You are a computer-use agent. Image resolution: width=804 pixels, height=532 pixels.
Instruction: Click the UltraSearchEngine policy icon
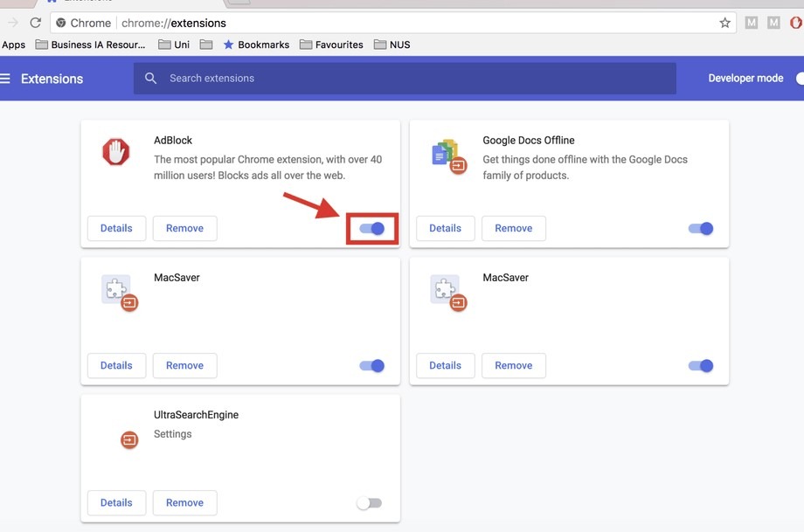(129, 439)
